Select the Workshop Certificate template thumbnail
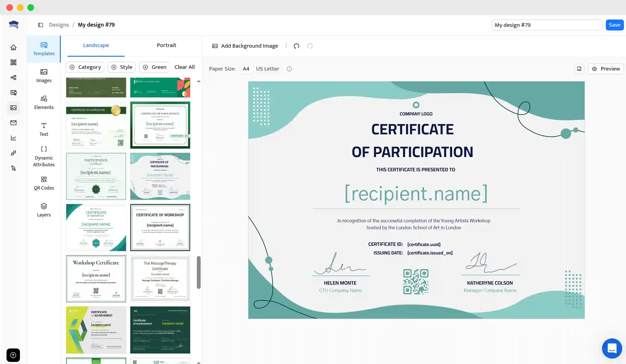This screenshot has height=364, width=626. pyautogui.click(x=96, y=278)
